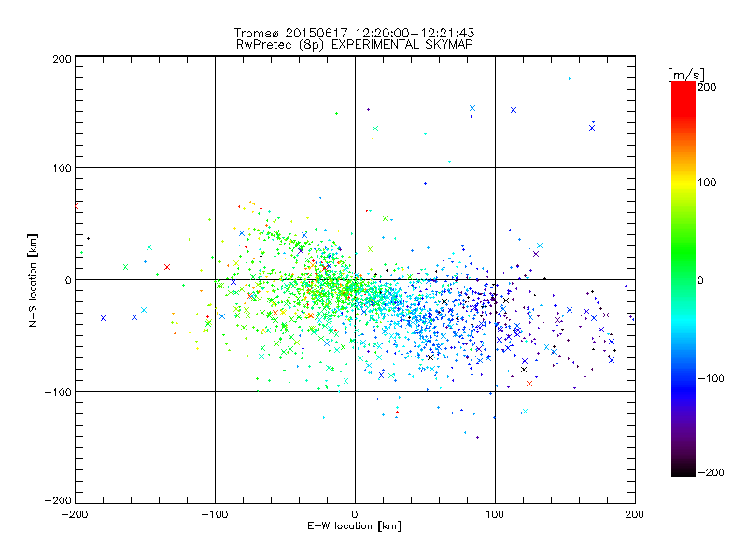Click the colorbar tick label '-200'
Viewport: 747px width, 560px height.
click(x=711, y=472)
